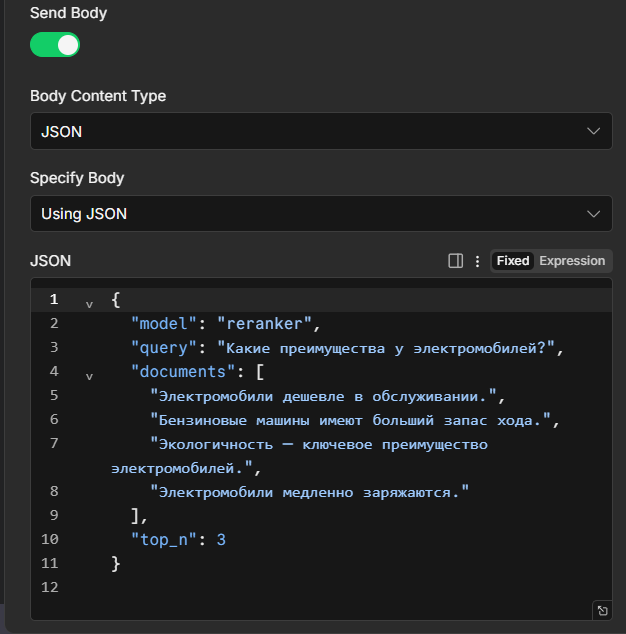Click the "reranker" value in the editor
Image resolution: width=626 pixels, height=634 pixels.
(x=265, y=323)
